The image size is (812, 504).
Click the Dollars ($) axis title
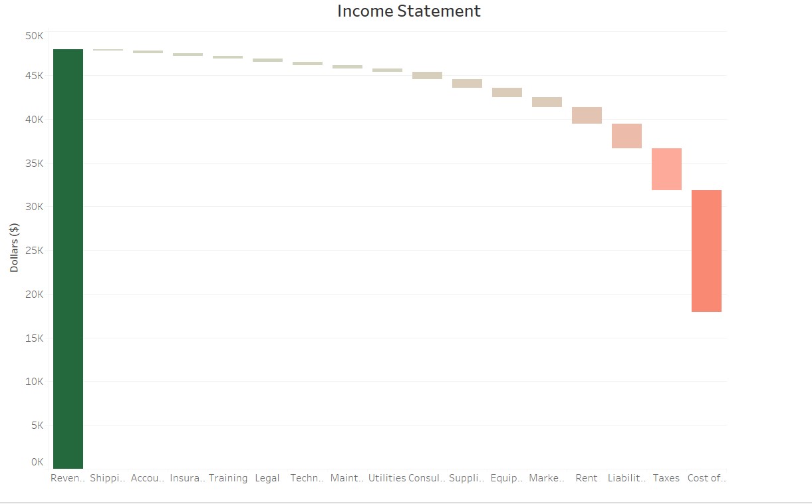(x=15, y=248)
